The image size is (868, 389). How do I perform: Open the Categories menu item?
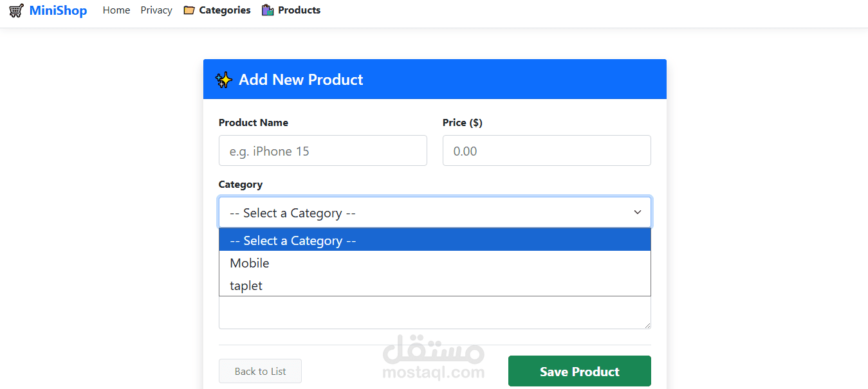tap(225, 10)
